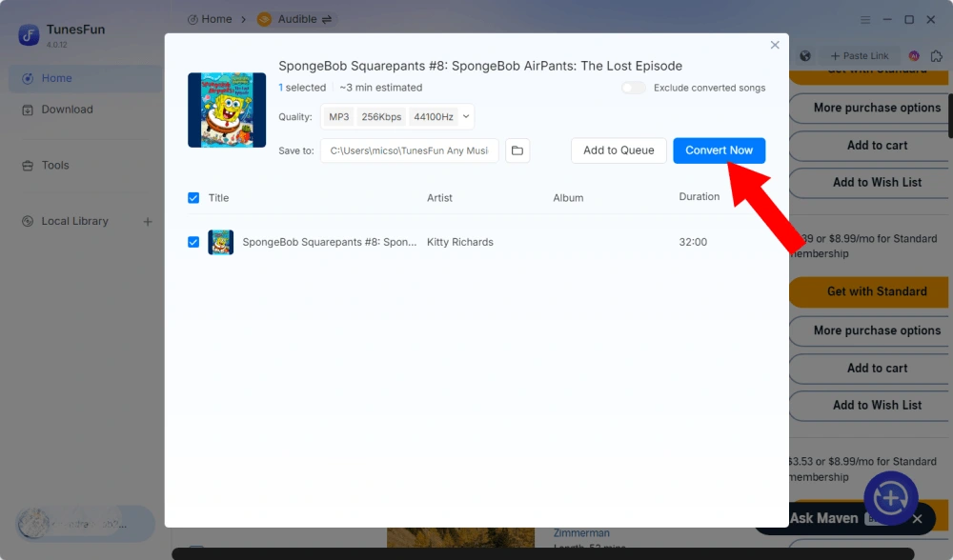
Task: Open the hamburger menu in title bar
Action: point(865,20)
